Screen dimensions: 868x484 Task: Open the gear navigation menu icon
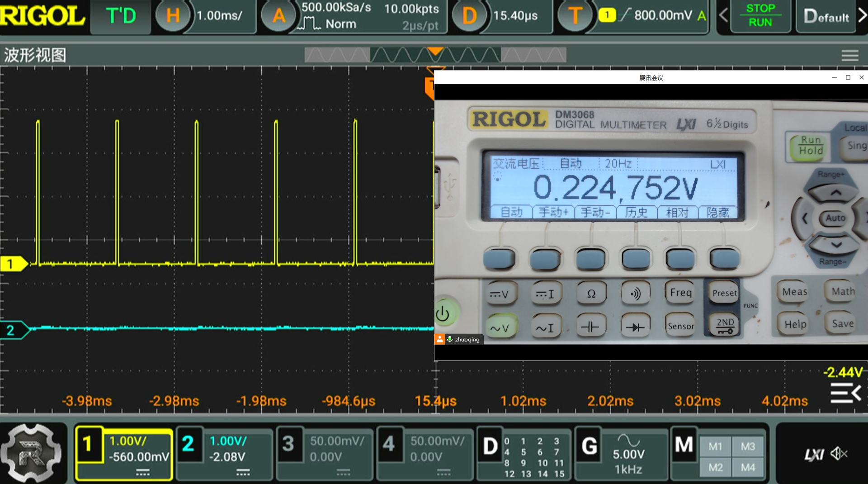point(31,453)
